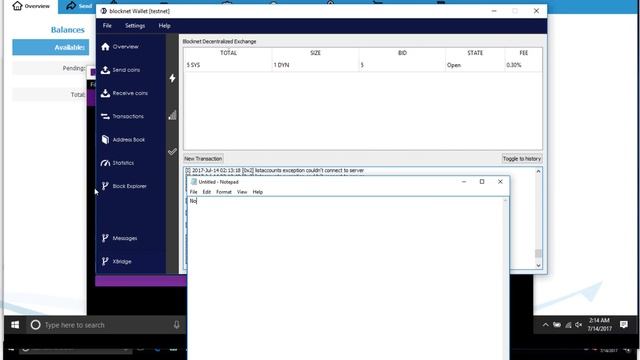The height and width of the screenshot is (360, 640).
Task: Click the checkmark sync status icon
Action: (x=172, y=152)
